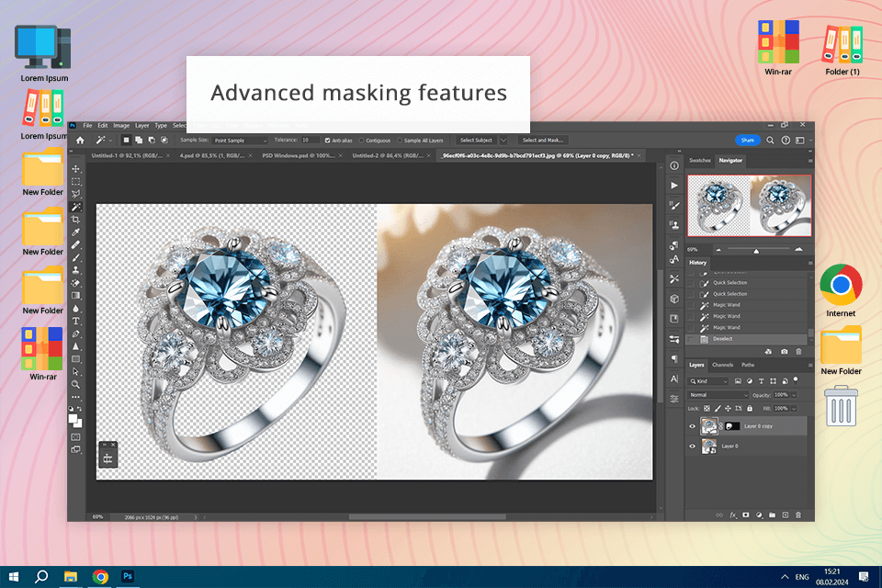Select the Zoom magnifier tool

click(x=76, y=384)
